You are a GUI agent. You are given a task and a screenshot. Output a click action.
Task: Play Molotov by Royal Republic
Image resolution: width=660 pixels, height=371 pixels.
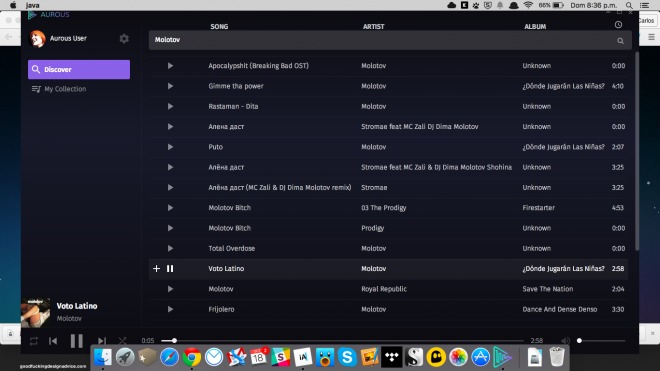[x=170, y=289]
